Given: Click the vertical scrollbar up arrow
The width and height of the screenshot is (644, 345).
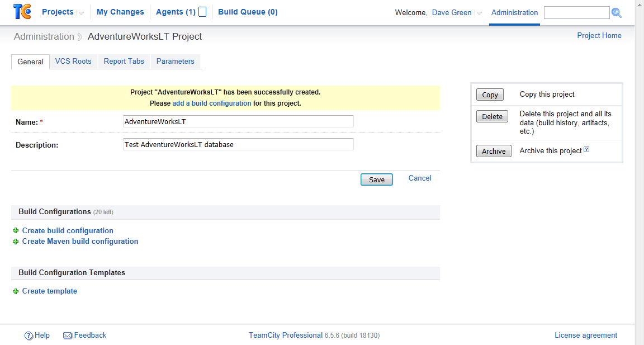Looking at the screenshot, I should 640,4.
